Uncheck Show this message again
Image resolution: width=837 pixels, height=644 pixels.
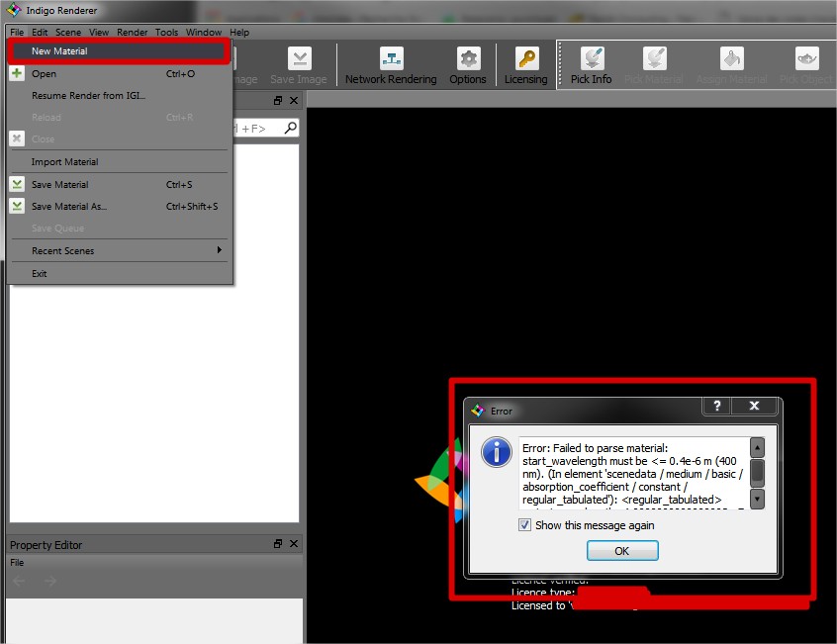click(524, 525)
